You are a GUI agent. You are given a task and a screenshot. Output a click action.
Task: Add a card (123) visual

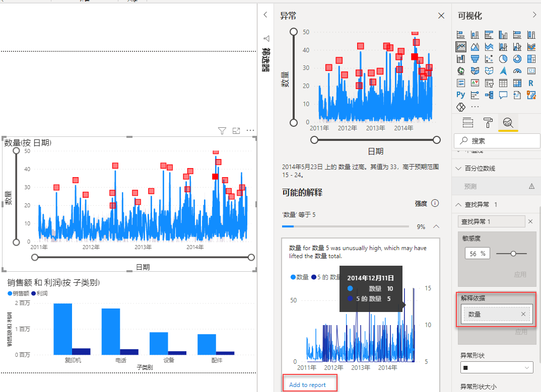531,70
